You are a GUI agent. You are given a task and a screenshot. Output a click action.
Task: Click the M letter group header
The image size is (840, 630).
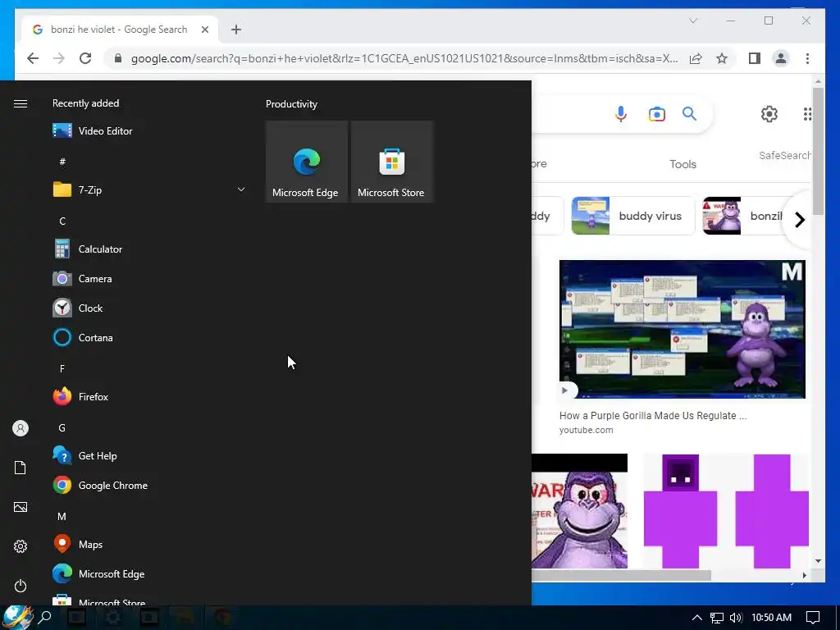[x=62, y=517]
